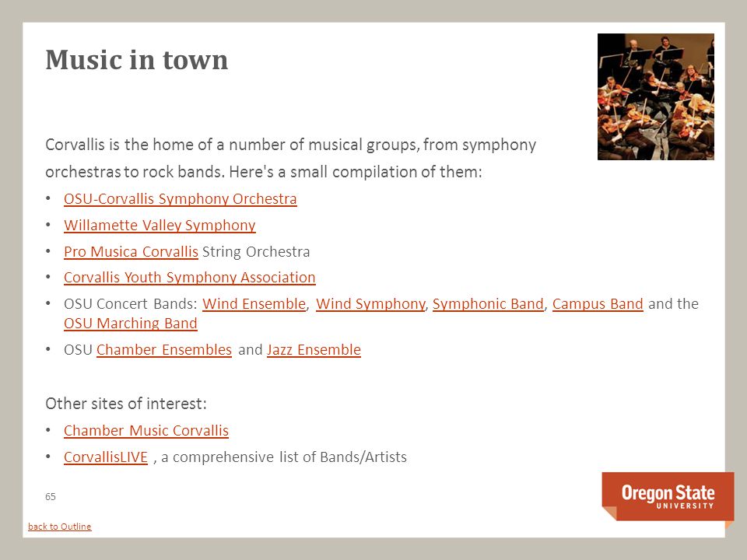
Task: Click the slide number 65
Action: click(x=51, y=497)
